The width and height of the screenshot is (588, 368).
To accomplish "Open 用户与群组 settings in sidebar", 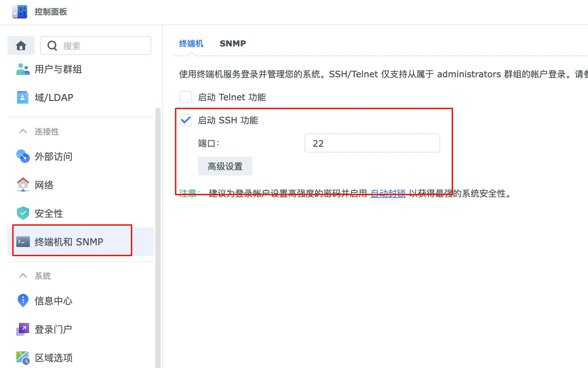I will coord(58,69).
